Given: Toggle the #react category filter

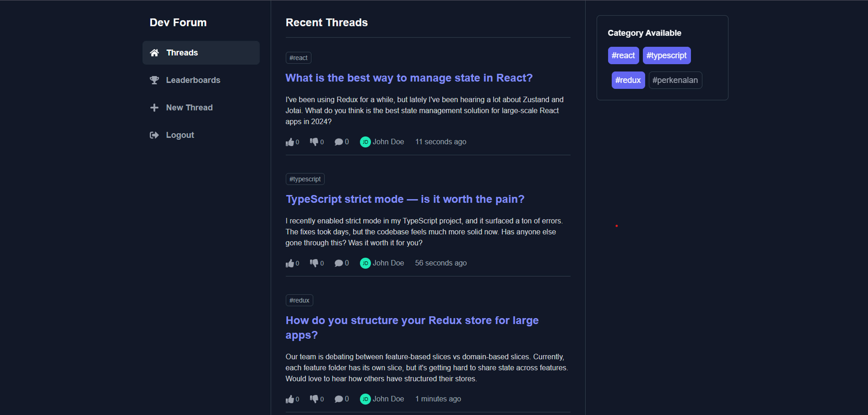Looking at the screenshot, I should point(623,55).
